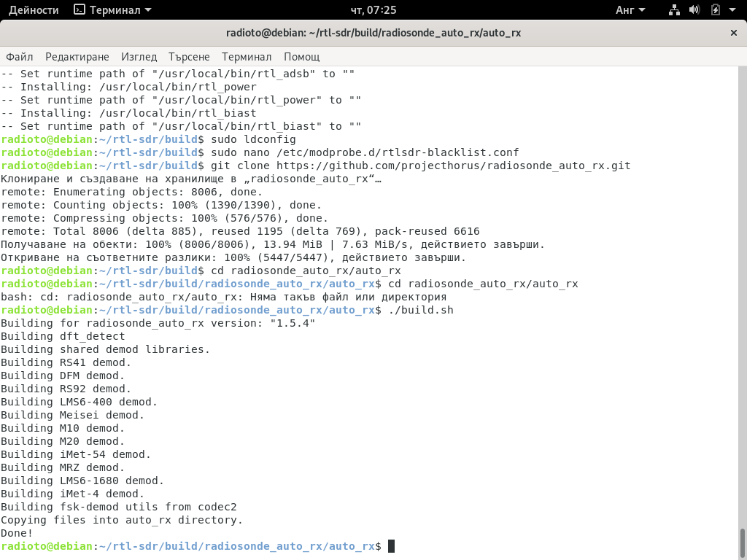Click the line "Building M10 demod."
Screen dimensions: 747x560
pos(63,428)
